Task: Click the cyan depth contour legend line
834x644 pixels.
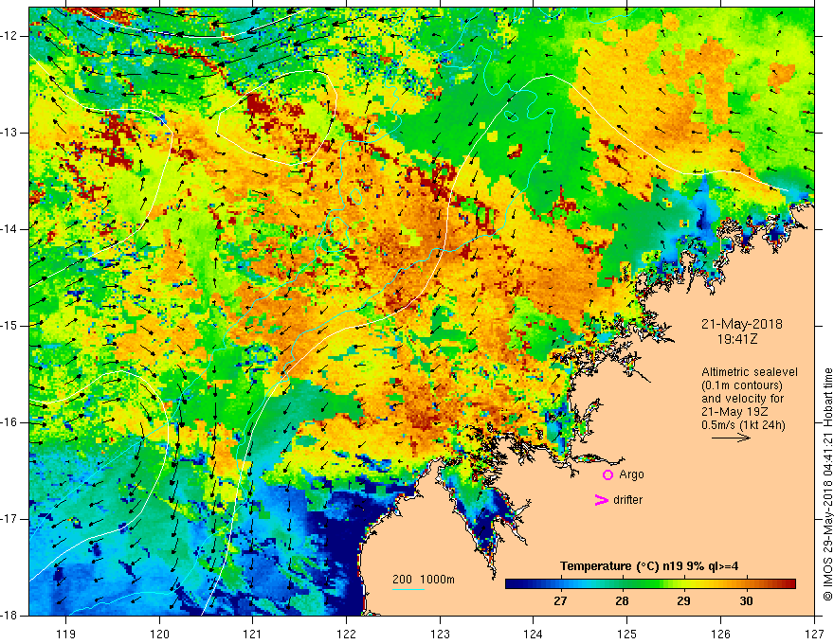Action: [x=408, y=589]
